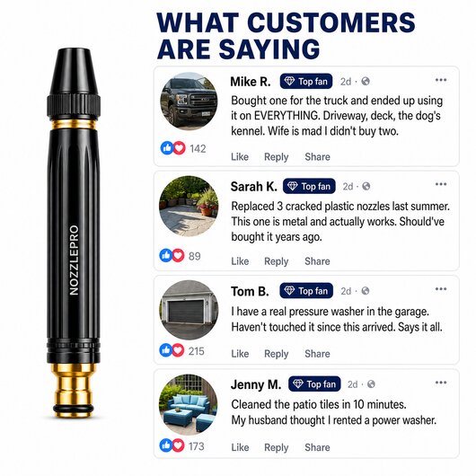Open the three-dot menu on Tom B.'s comment
The height and width of the screenshot is (476, 476).
pyautogui.click(x=440, y=288)
